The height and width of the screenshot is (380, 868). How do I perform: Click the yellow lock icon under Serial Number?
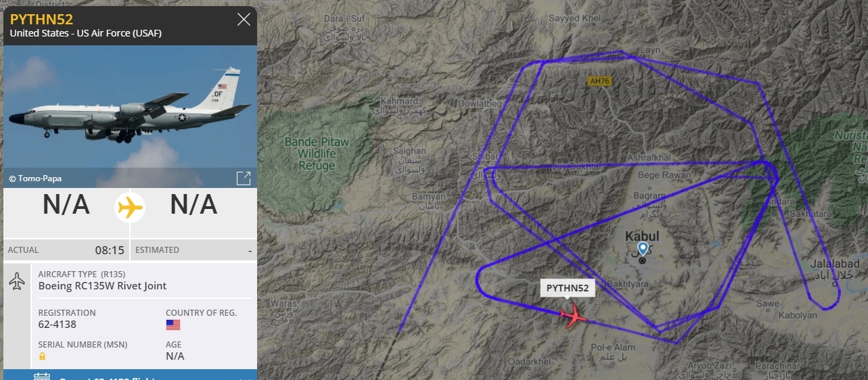coord(42,356)
